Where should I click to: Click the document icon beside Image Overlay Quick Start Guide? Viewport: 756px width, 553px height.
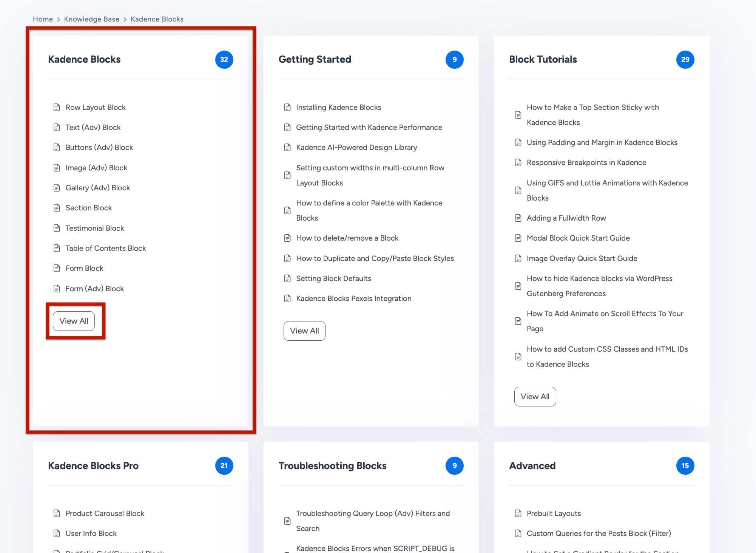pyautogui.click(x=518, y=258)
